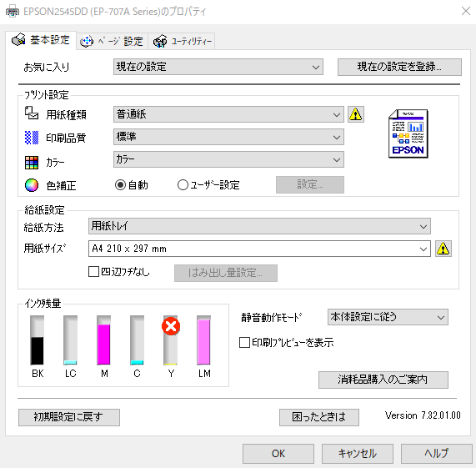Click the インク残量 group label
Image resolution: width=476 pixels, height=468 pixels.
[x=43, y=303]
